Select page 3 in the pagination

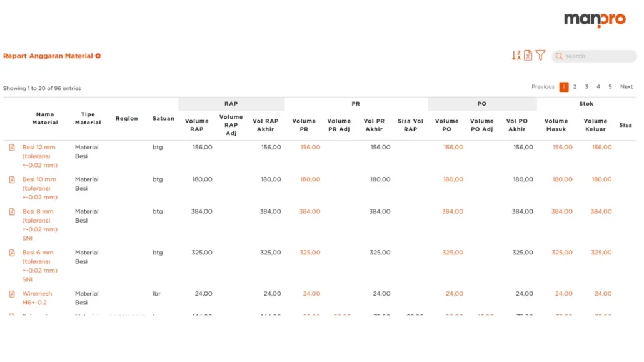tap(586, 87)
